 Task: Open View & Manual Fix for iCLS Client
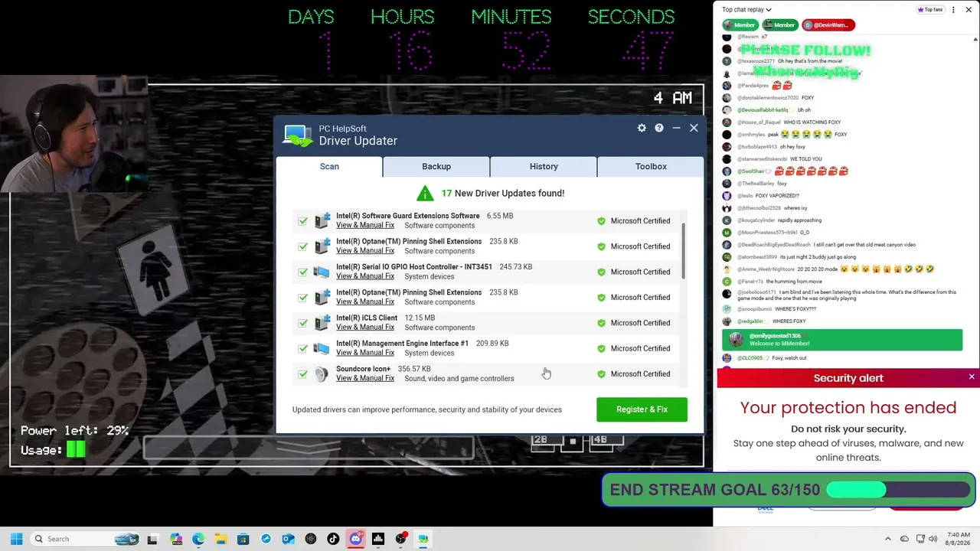point(365,328)
